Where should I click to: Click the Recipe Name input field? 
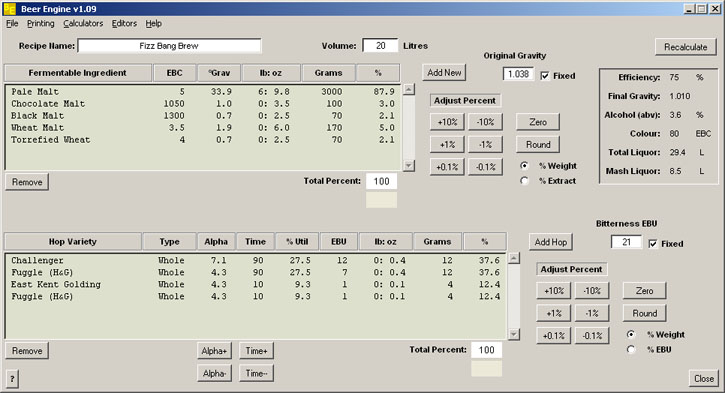[169, 46]
